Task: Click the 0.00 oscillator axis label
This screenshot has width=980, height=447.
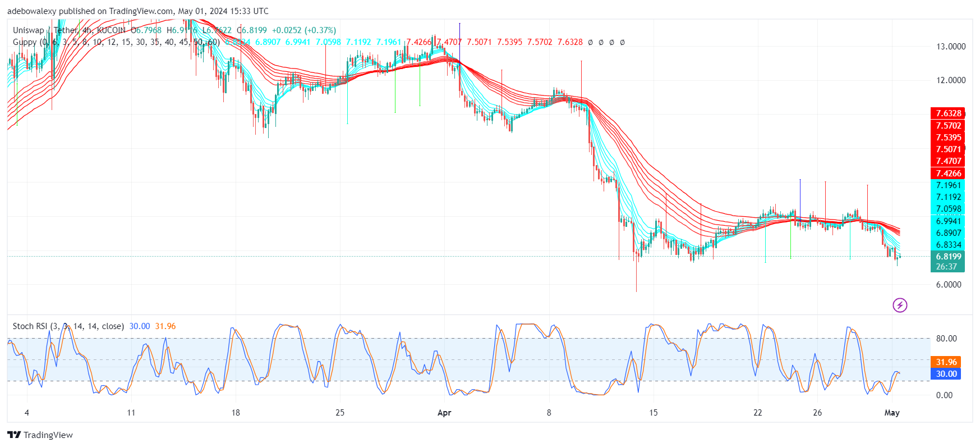Action: coord(945,395)
